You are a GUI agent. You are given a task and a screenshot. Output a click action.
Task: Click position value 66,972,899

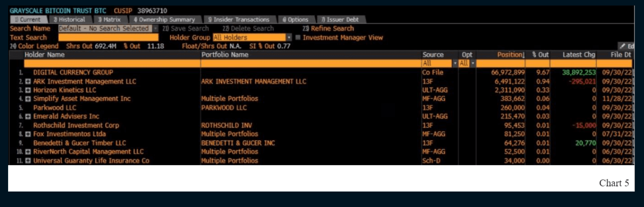click(508, 73)
